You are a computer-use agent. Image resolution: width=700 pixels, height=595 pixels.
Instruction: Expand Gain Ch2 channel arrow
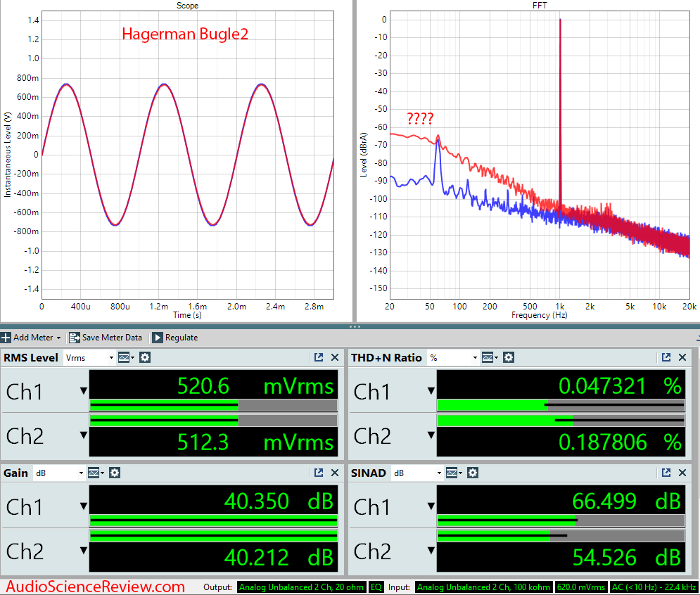point(84,550)
